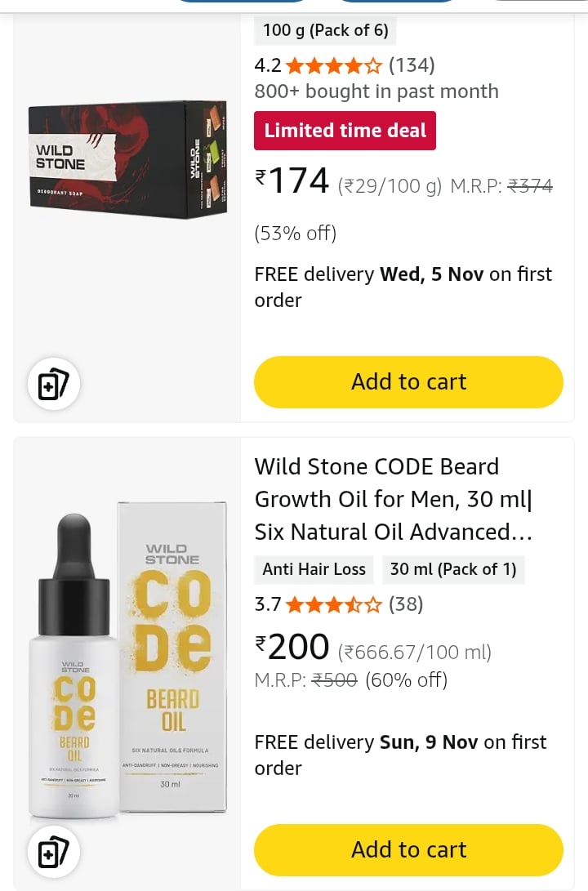Select the Anti Hair Loss chip
588x891 pixels.
[x=314, y=569]
